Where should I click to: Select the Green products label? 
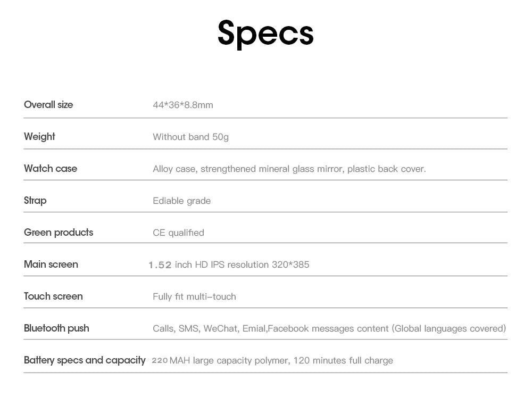59,232
